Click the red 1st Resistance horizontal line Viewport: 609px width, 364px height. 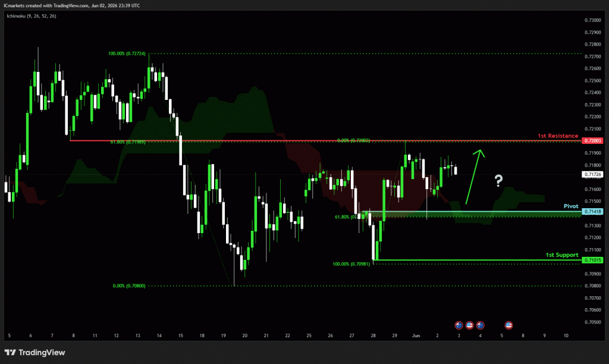(x=325, y=140)
